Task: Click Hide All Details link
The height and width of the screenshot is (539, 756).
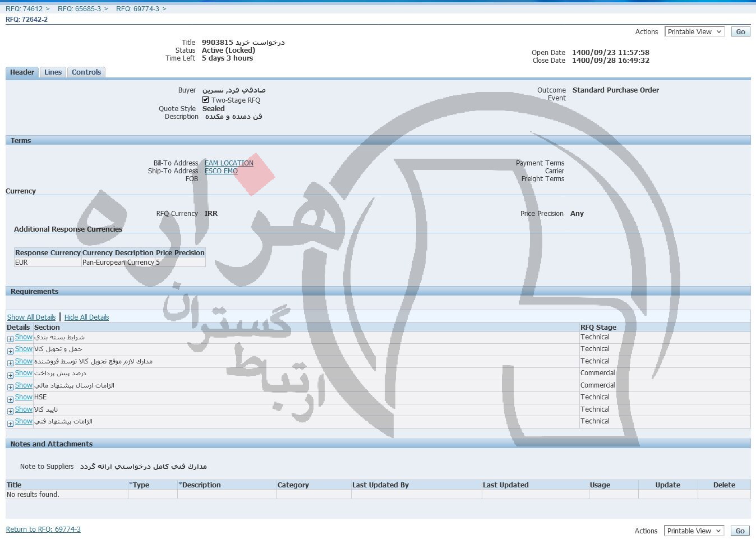Action: [x=86, y=317]
